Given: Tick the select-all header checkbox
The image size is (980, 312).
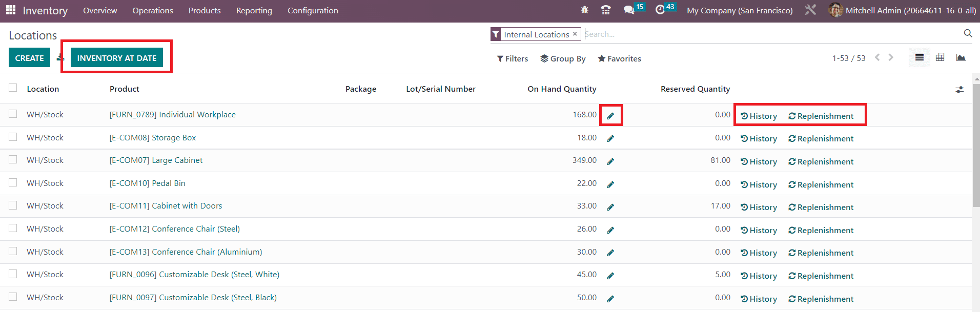Looking at the screenshot, I should pos(13,88).
